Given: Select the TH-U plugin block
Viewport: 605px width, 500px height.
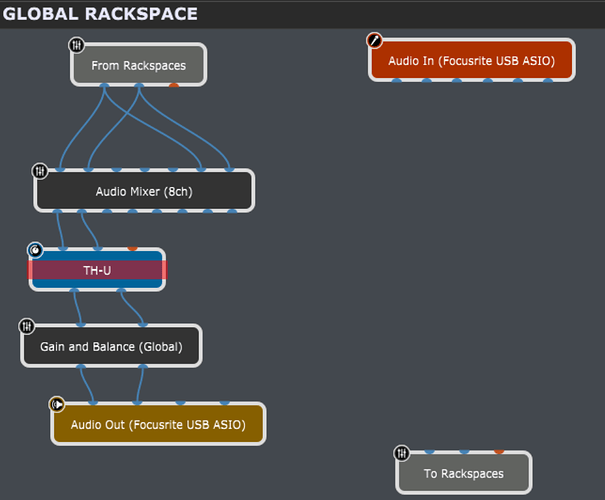Looking at the screenshot, I should click(97, 270).
